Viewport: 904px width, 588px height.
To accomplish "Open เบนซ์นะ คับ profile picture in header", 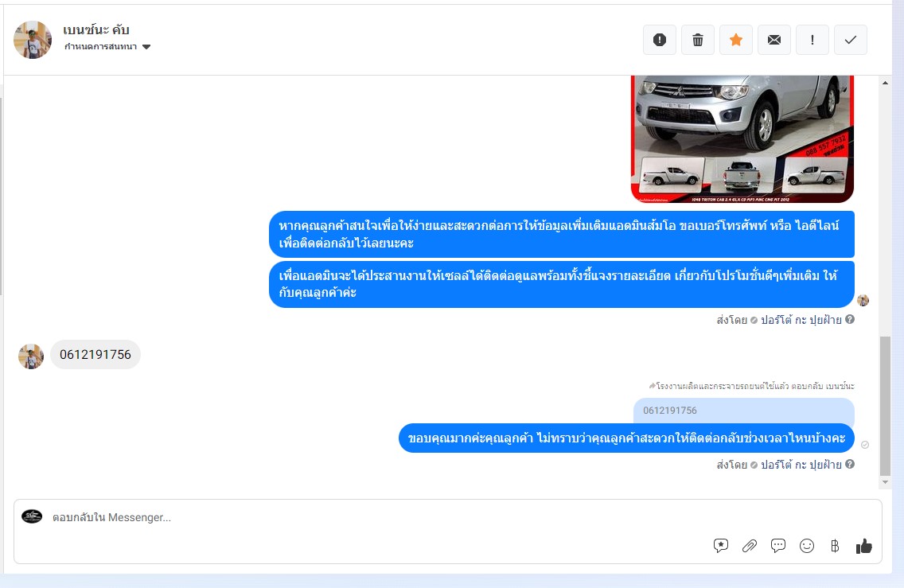I will coord(33,40).
